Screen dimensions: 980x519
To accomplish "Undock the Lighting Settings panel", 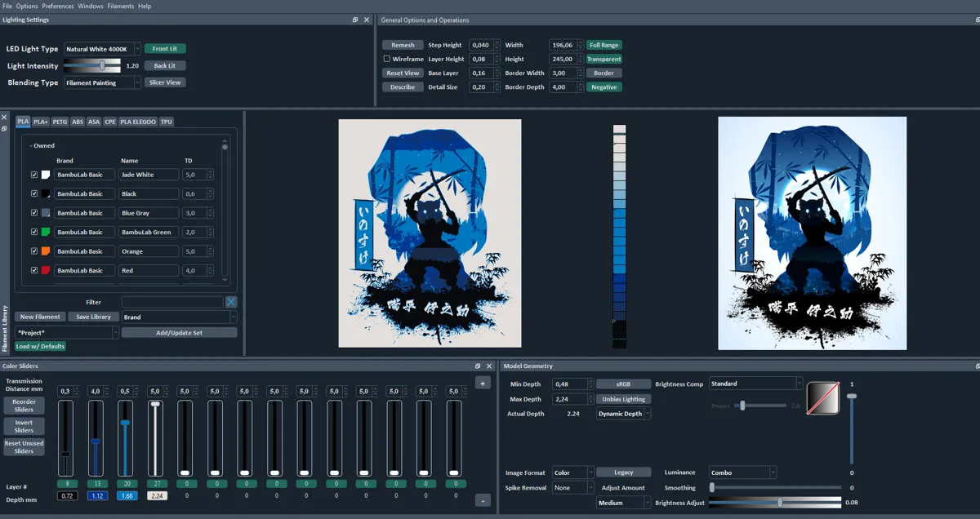I will coord(355,20).
